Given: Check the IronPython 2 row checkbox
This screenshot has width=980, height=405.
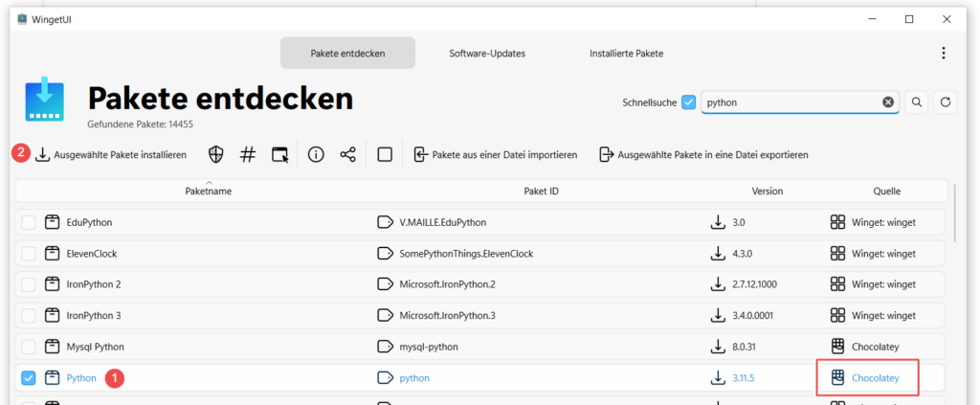Looking at the screenshot, I should [29, 284].
